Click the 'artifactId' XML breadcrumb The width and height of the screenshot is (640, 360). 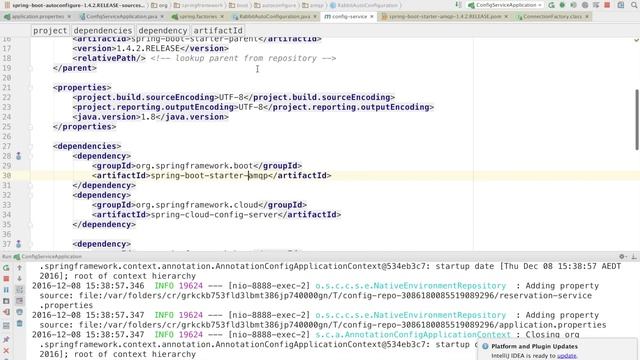[218, 31]
